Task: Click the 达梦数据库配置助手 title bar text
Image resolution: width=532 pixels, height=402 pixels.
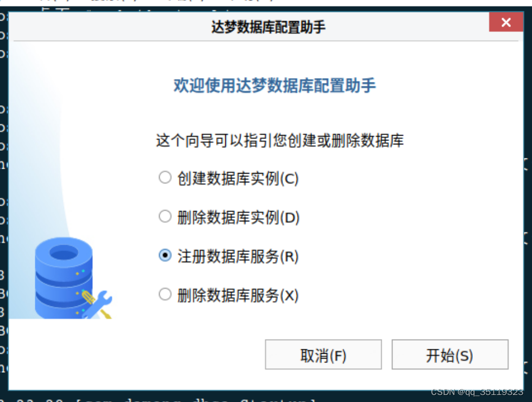Action: pos(268,27)
